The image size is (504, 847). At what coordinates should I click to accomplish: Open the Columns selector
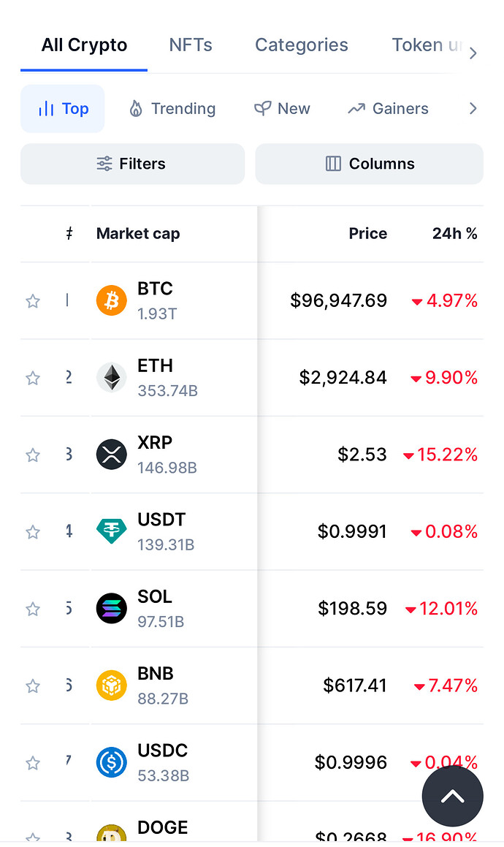point(370,164)
